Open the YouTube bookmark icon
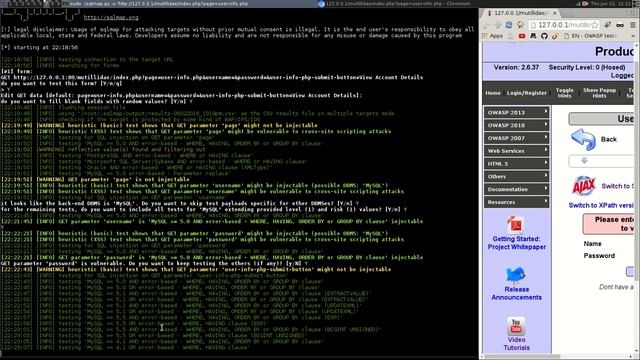This screenshot has height=360, width=640. coord(522,36)
